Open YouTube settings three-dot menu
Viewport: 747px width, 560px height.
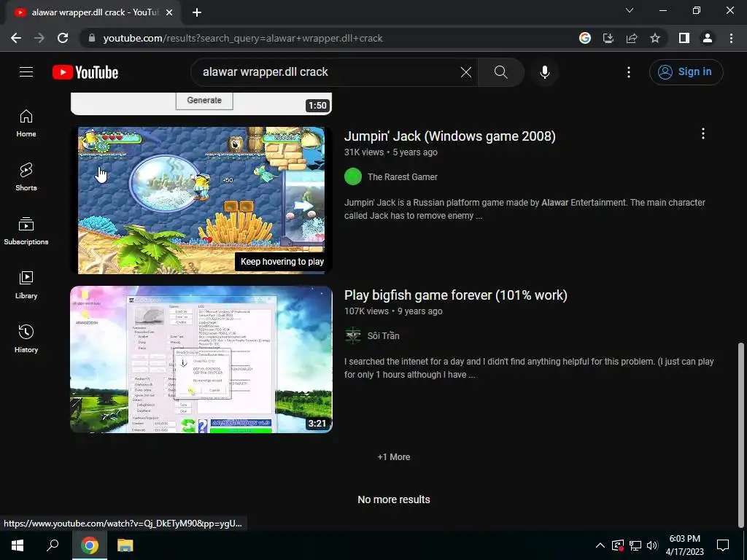629,72
